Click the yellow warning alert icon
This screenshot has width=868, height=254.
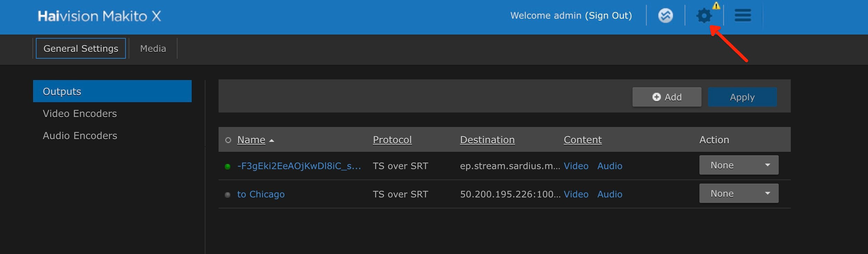click(x=716, y=6)
